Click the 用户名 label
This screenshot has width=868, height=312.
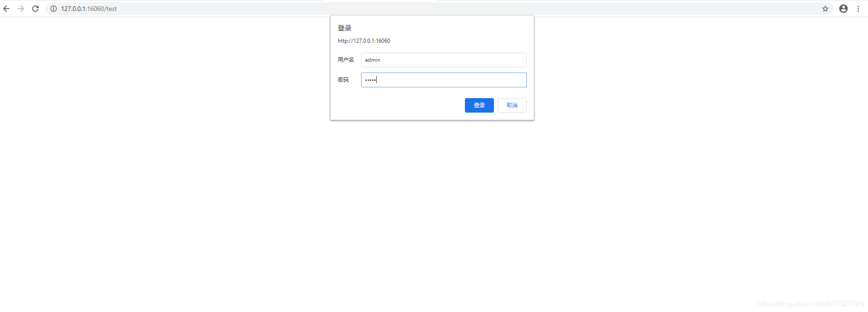346,60
